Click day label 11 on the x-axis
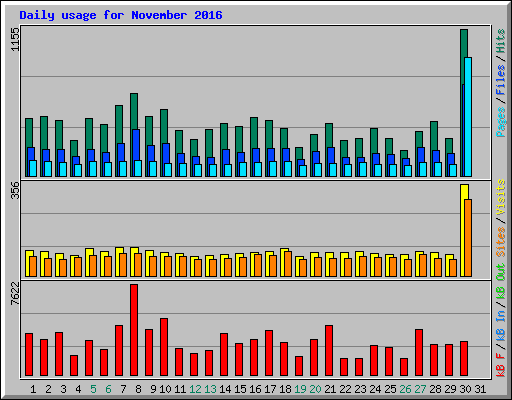 [x=180, y=389]
